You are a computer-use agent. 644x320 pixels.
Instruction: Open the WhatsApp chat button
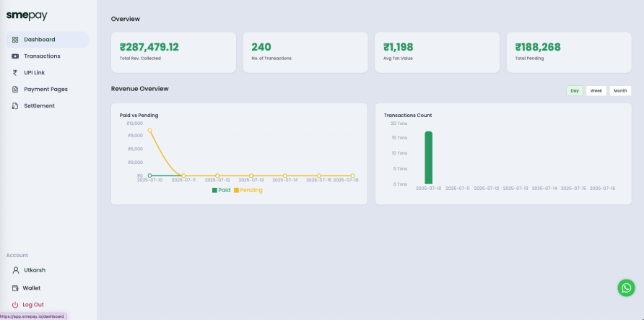point(627,288)
